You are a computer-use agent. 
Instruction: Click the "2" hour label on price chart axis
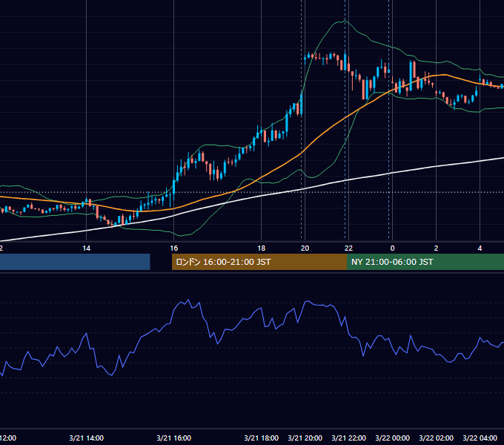[436, 248]
